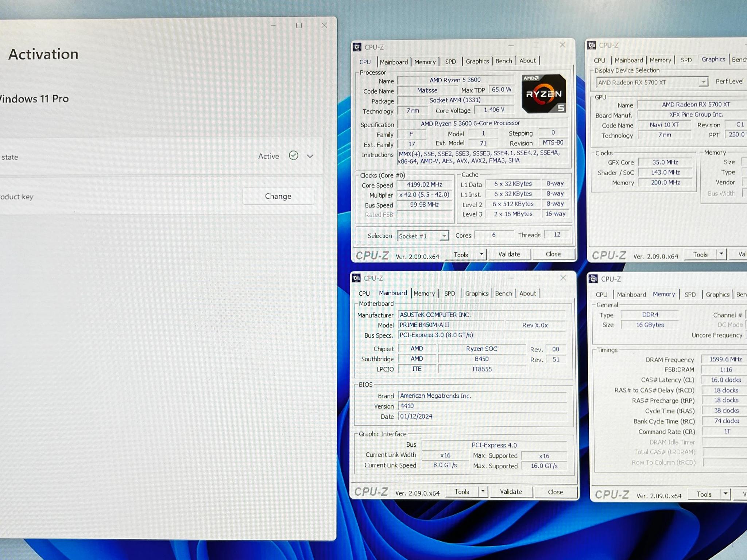The width and height of the screenshot is (747, 560).
Task: Click the DRAM Frequency value 1599.6 MHz
Action: (x=724, y=359)
